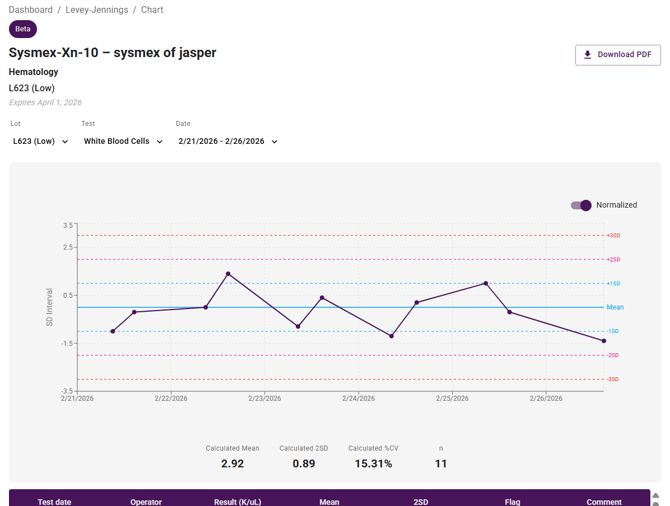Select the first data point on the chart
The height and width of the screenshot is (506, 670).
112,331
